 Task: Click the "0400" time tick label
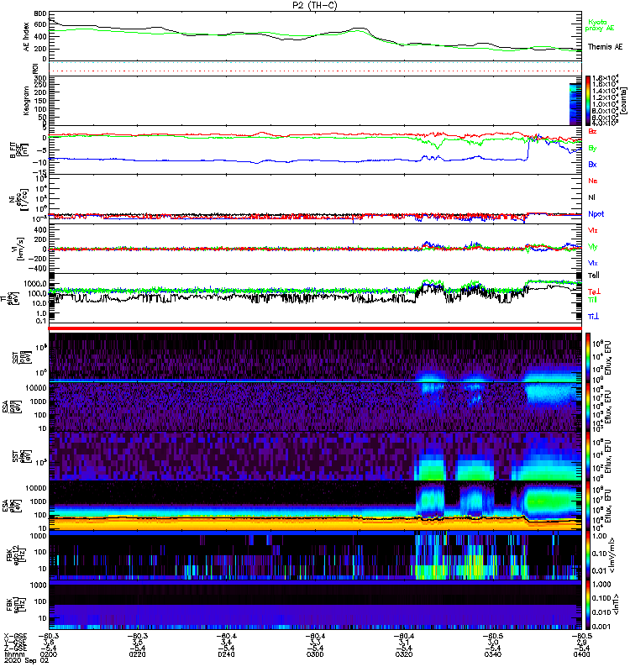click(x=582, y=654)
